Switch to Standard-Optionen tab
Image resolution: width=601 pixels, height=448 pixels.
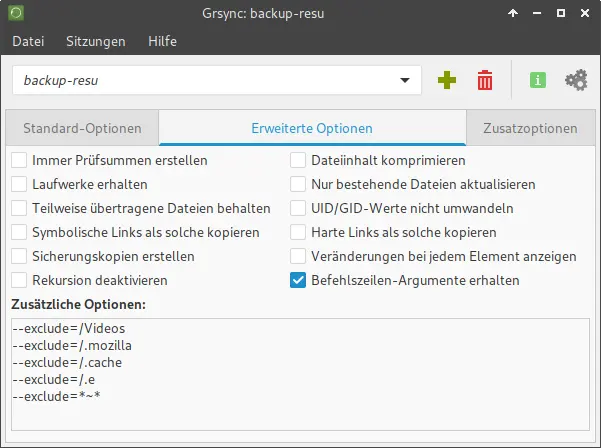point(82,128)
